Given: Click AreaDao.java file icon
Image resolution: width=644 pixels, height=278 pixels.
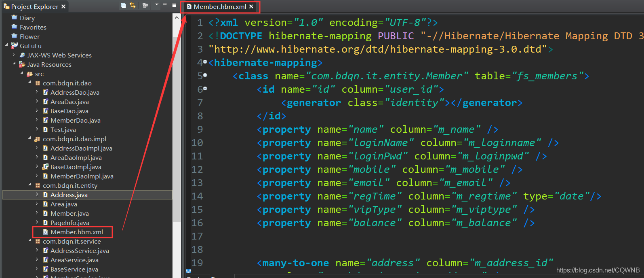Looking at the screenshot, I should (45, 102).
